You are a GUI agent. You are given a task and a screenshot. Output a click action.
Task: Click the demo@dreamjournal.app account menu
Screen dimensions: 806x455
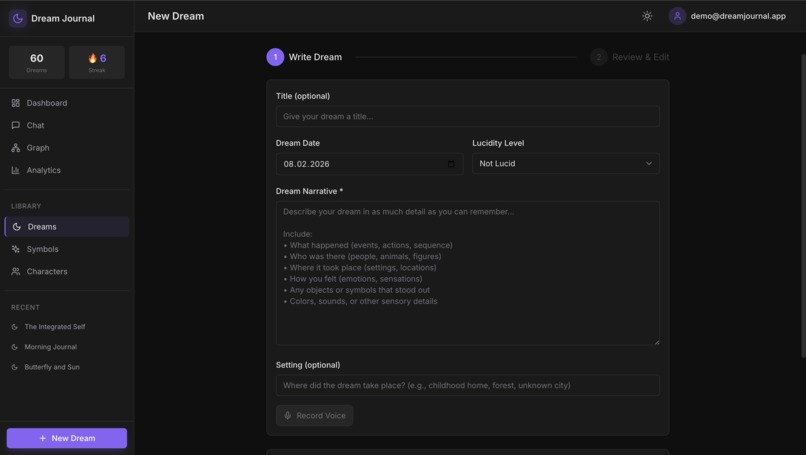tap(727, 16)
